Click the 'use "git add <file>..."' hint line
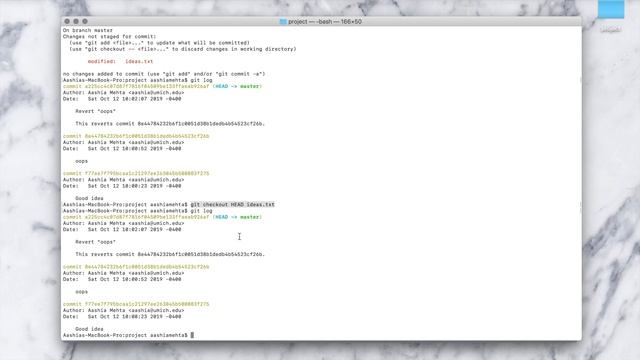Screen dimensions: 640x360 (159, 42)
